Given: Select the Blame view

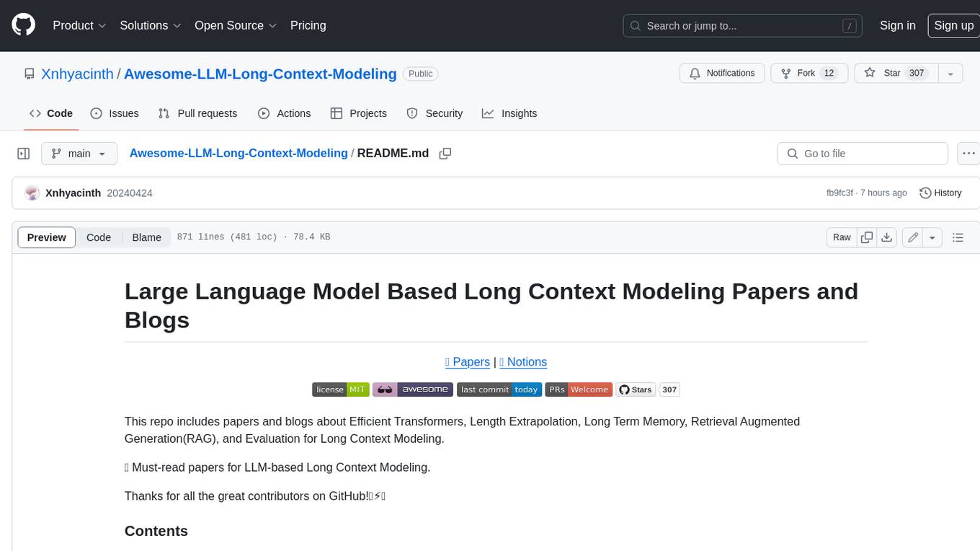Looking at the screenshot, I should (x=146, y=237).
